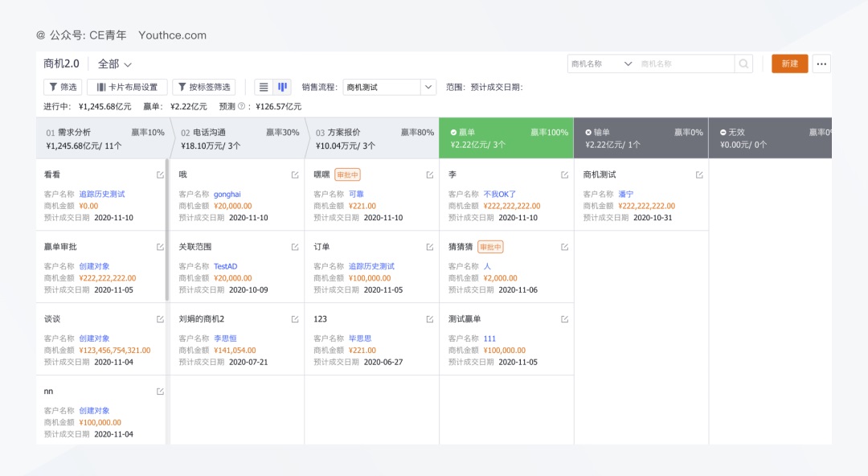868x476 pixels.
Task: Open edit icon on 商机测试 card
Action: (699, 174)
